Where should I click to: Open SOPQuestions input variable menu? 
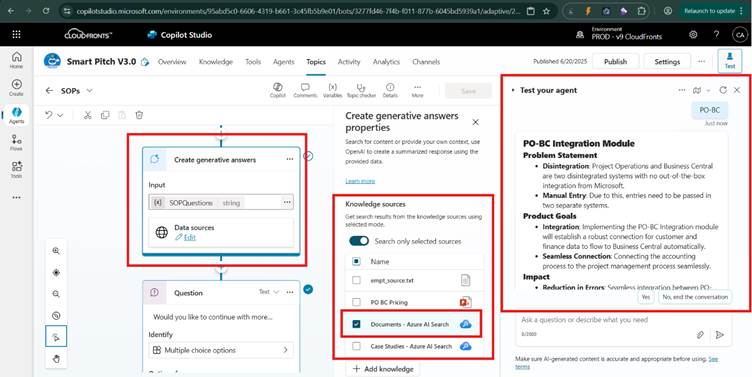(x=287, y=202)
